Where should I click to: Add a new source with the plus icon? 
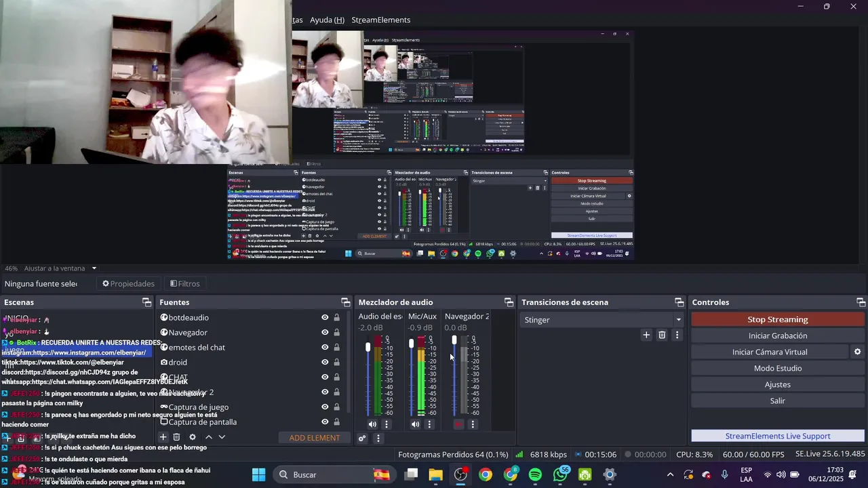163,438
